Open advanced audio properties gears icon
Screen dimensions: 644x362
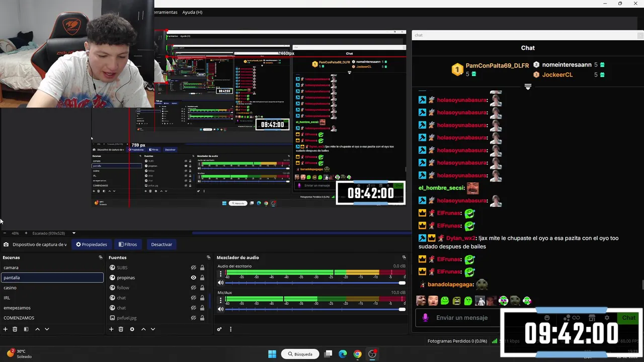point(219,329)
